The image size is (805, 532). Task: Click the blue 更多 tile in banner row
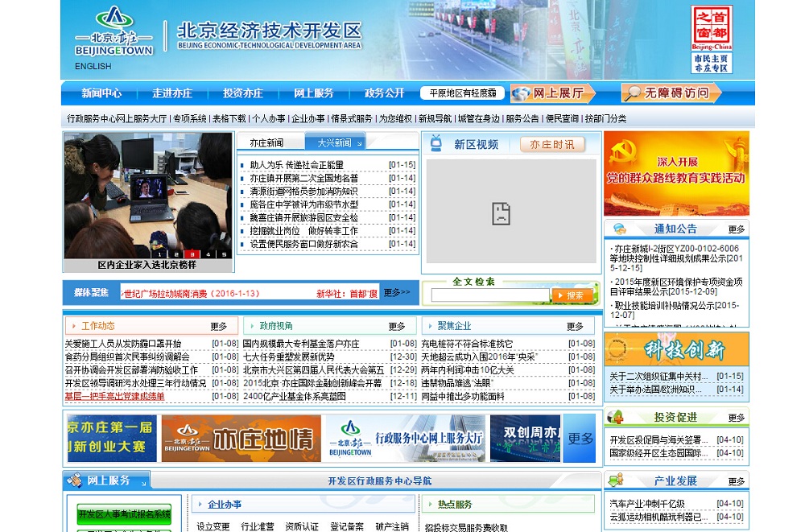[x=579, y=439]
